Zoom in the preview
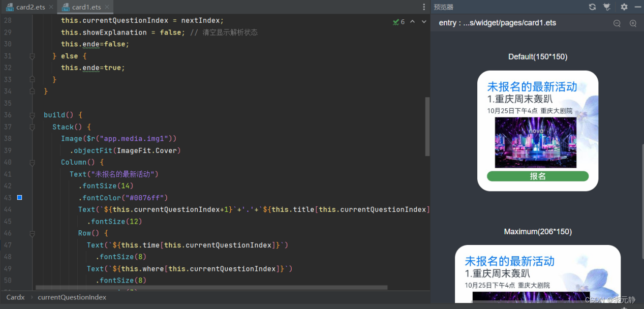Screen dimensions: 644x309 tap(633, 23)
